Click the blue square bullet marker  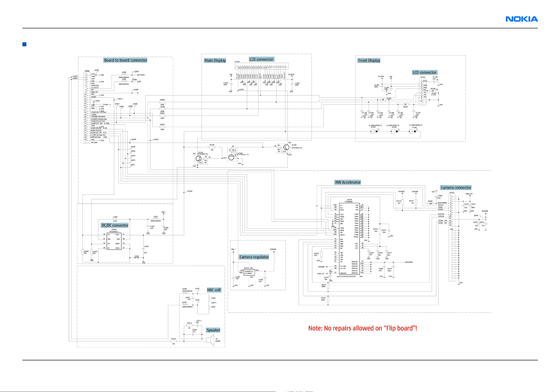point(24,44)
